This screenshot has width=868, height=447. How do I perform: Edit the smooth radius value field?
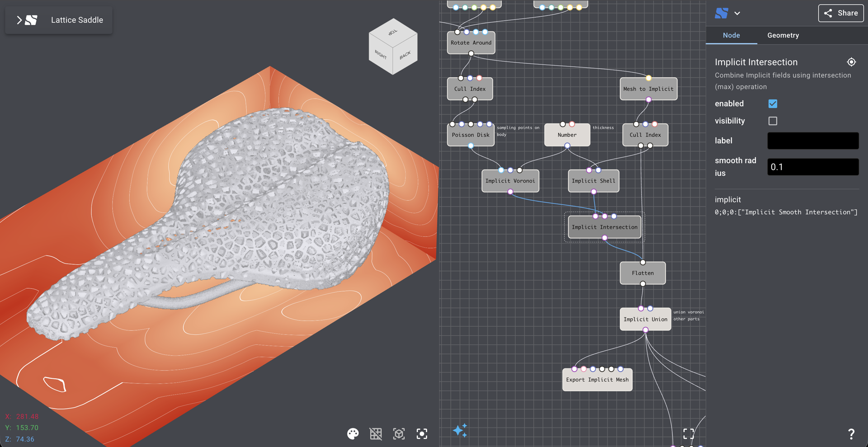point(812,167)
